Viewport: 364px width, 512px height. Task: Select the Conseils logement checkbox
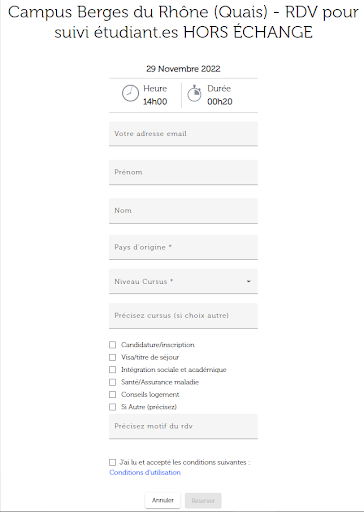tap(113, 395)
